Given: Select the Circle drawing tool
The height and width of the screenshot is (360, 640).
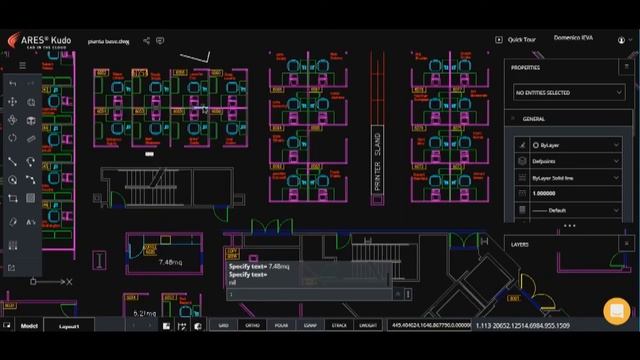Looking at the screenshot, I should tap(13, 180).
